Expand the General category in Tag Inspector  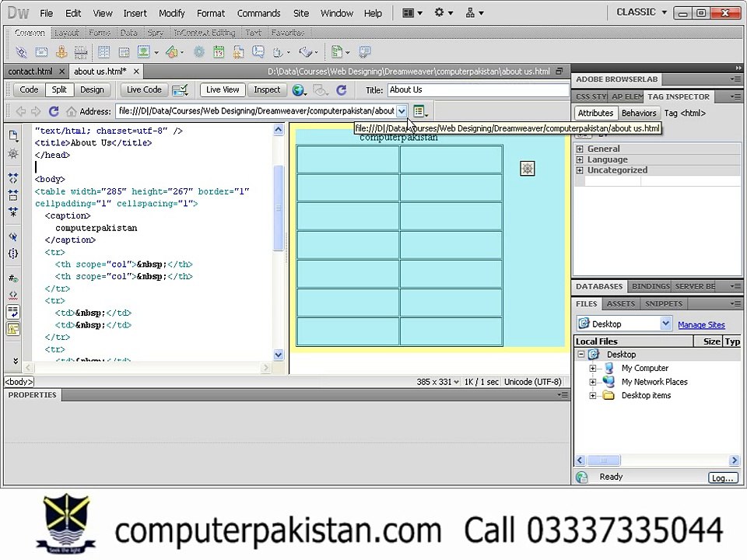click(580, 149)
